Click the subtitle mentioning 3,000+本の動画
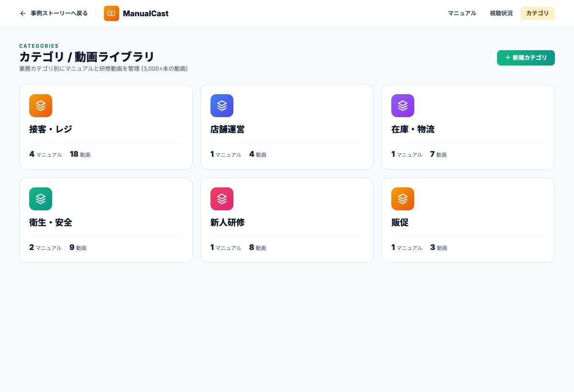This screenshot has height=392, width=574. (x=103, y=69)
